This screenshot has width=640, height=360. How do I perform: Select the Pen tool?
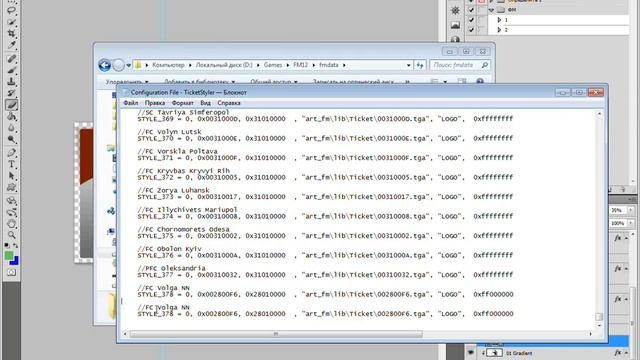(x=11, y=153)
